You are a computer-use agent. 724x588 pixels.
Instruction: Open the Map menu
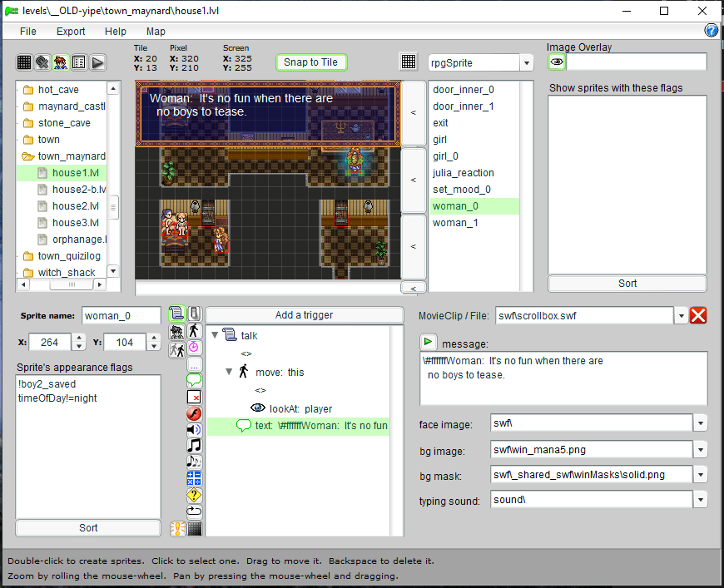[156, 32]
